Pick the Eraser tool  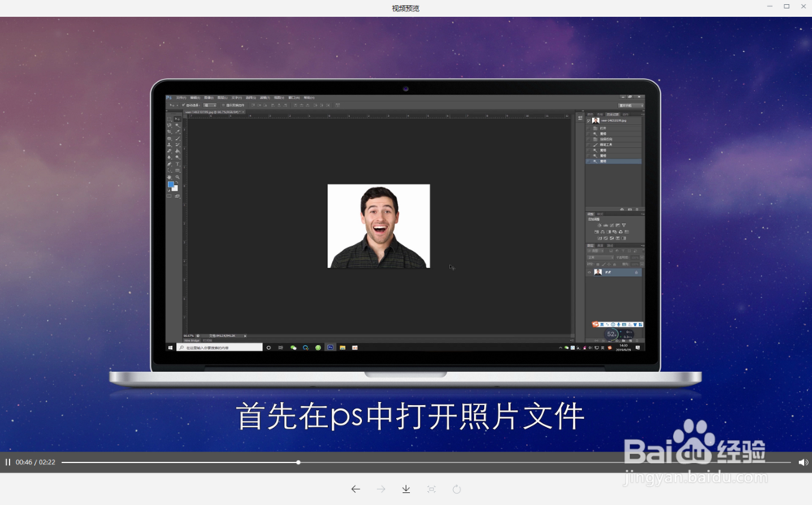pos(171,152)
